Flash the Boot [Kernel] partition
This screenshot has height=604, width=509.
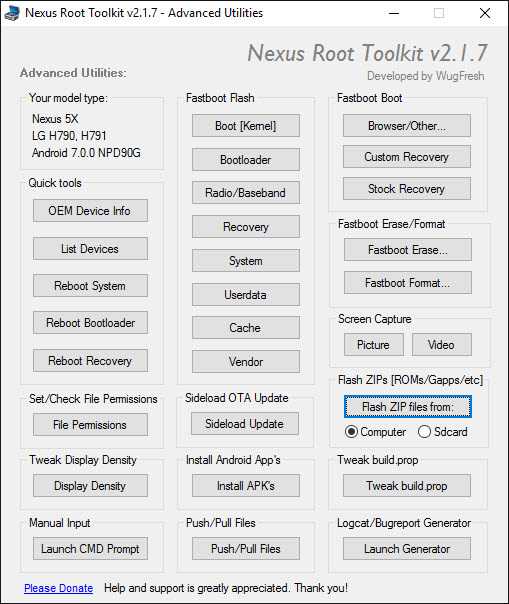tap(246, 126)
